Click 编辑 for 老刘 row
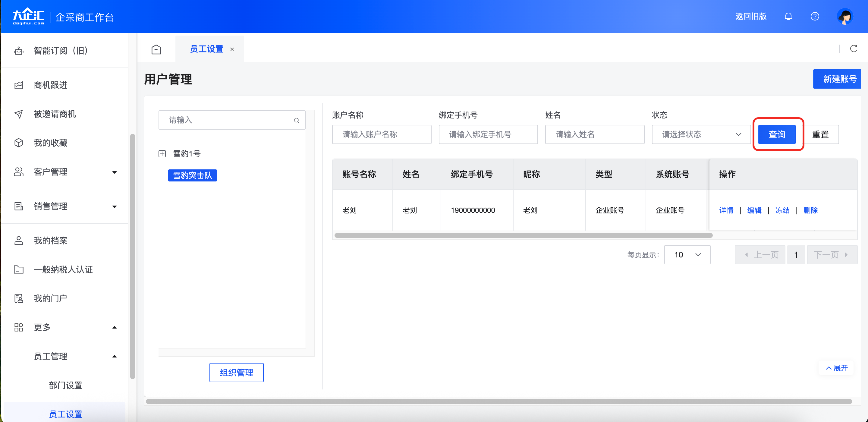 coord(754,210)
